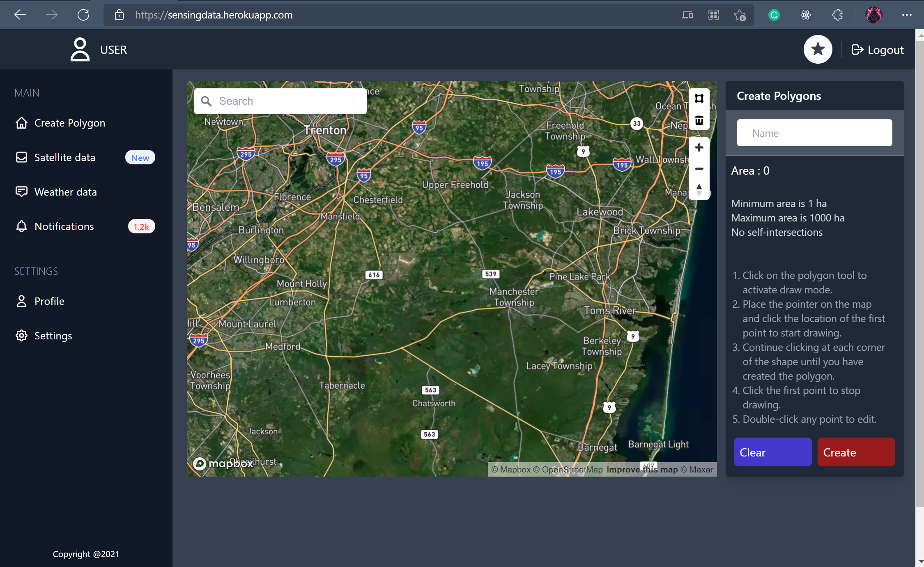The height and width of the screenshot is (567, 924).
Task: Open the browser extensions puzzle icon
Action: pos(837,15)
